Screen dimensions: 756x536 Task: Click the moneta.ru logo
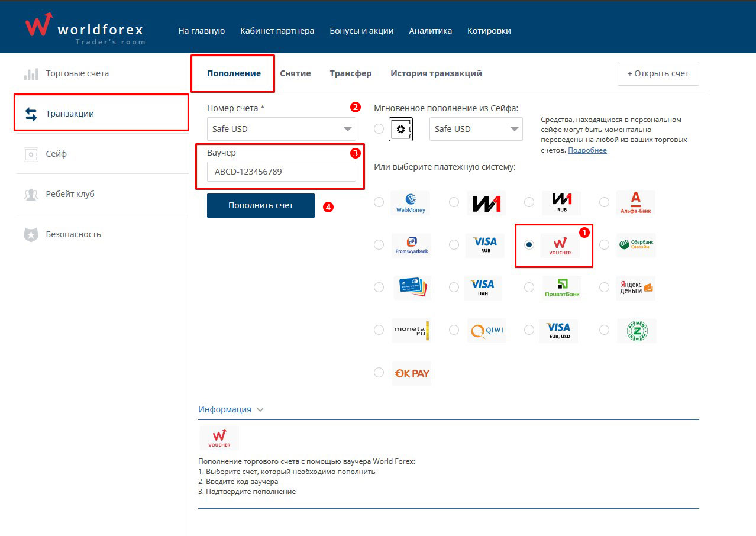click(x=411, y=330)
